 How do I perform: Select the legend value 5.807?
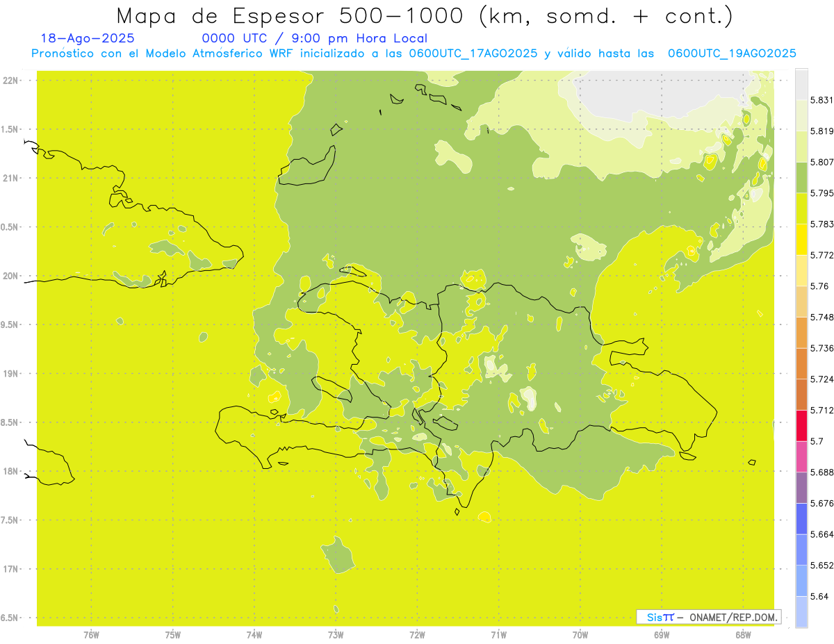(821, 162)
